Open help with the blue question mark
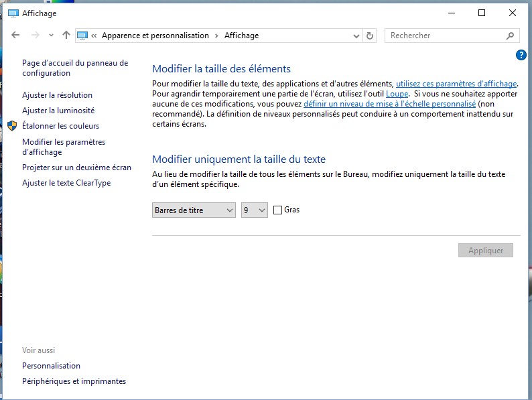 click(x=521, y=55)
